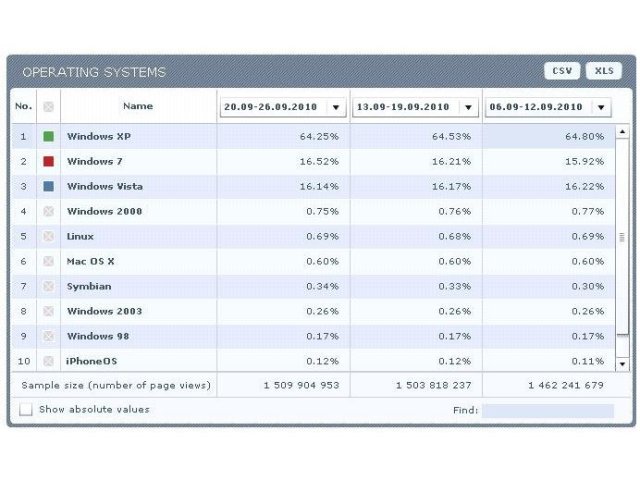This screenshot has width=640, height=480.
Task: Enable the Show absolute values checkbox
Action: coord(26,410)
